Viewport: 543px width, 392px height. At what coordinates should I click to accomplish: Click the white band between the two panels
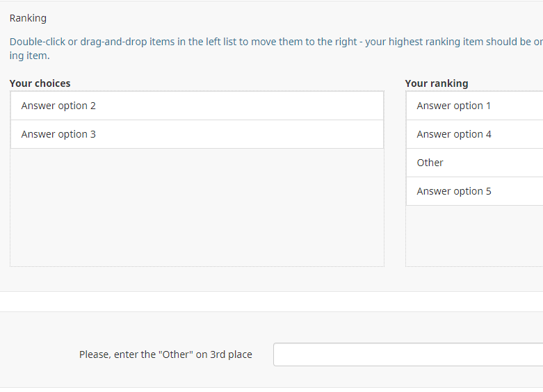coord(271,302)
